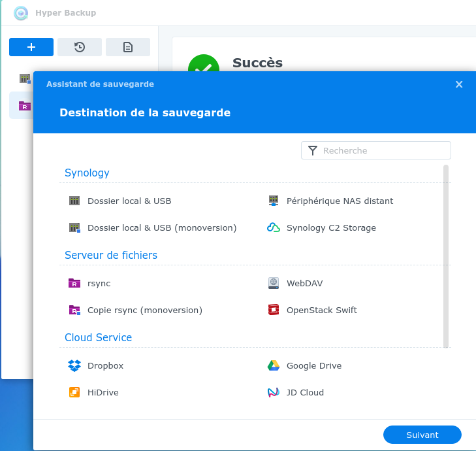The image size is (476, 451).
Task: Click the OpenStack Swift label
Action: tap(322, 310)
